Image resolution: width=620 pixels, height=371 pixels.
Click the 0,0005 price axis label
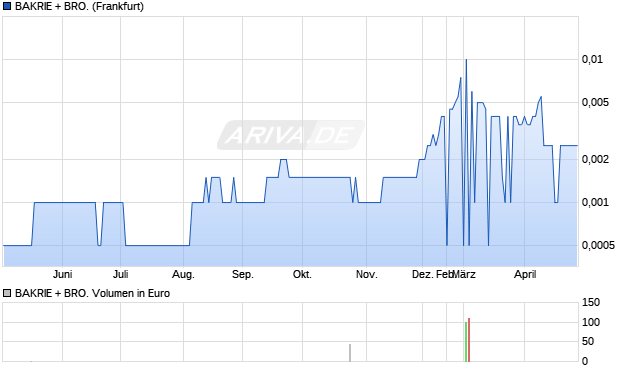coord(598,245)
